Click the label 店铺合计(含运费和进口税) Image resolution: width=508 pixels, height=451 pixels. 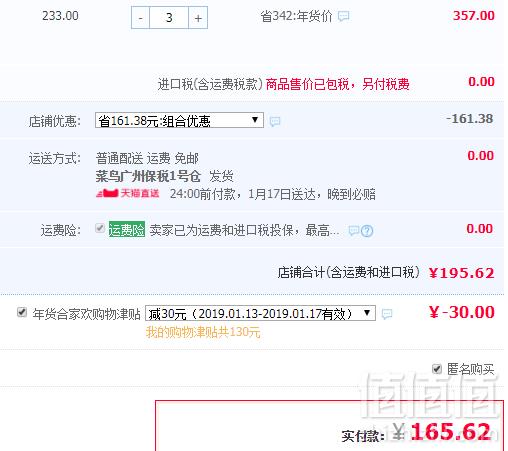pyautogui.click(x=348, y=273)
